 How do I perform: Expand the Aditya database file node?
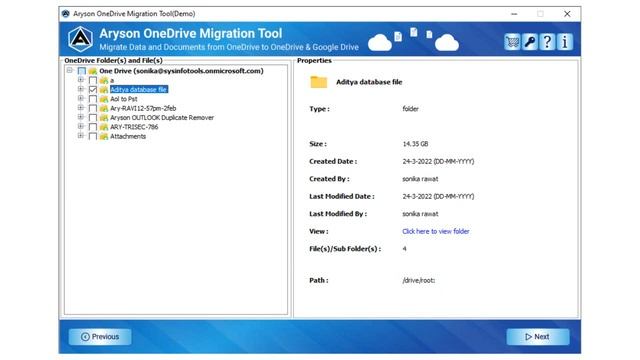[81, 89]
